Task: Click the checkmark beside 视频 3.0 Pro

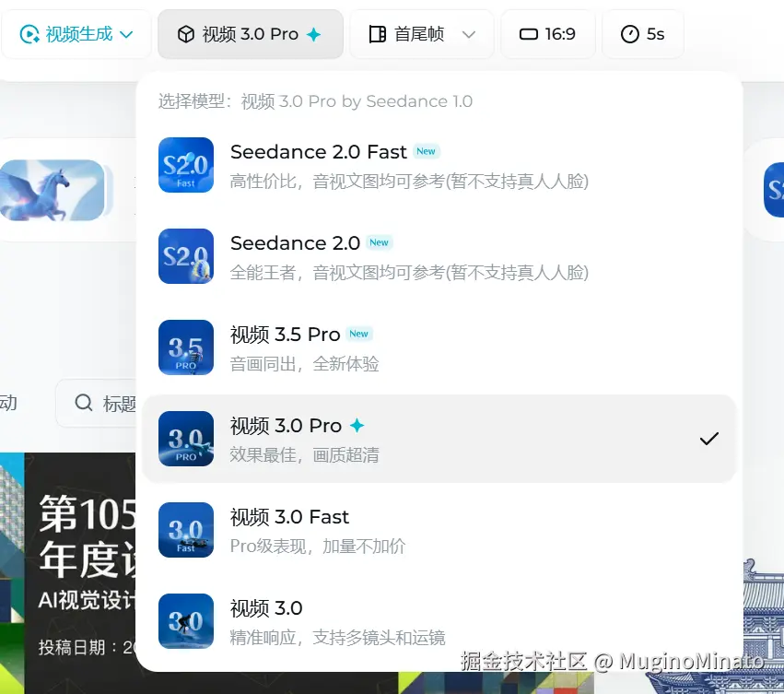Action: pos(709,438)
